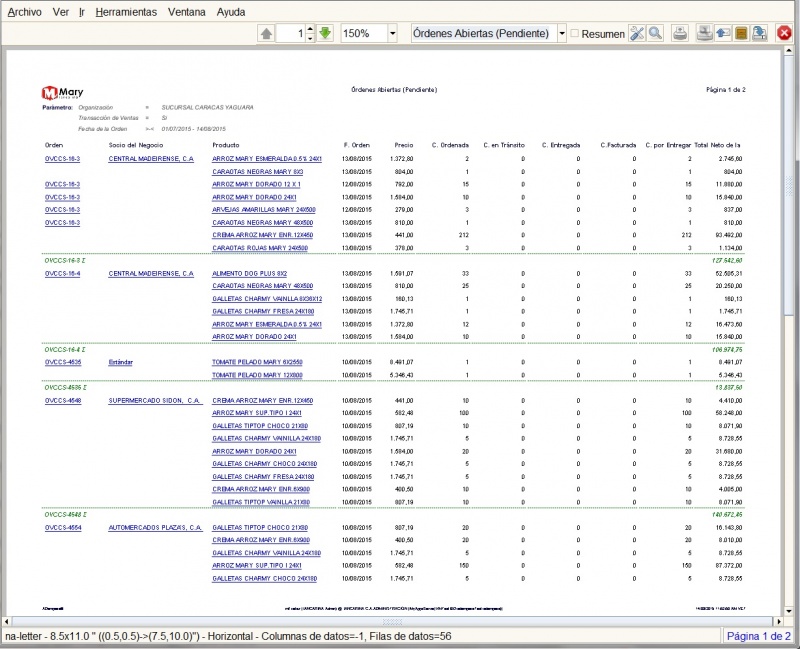
Task: Open product link GALLETAS TIPTOP VAINILLA 21X80
Action: (261, 502)
